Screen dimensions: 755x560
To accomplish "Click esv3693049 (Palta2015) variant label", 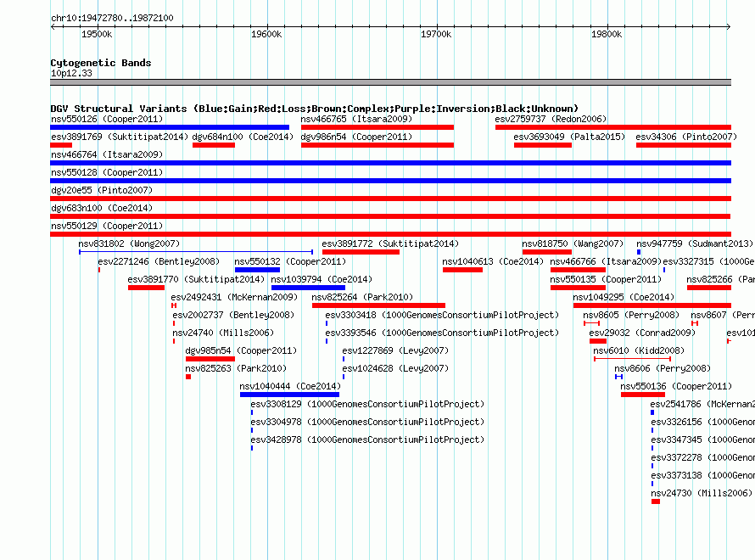I will 569,137.
